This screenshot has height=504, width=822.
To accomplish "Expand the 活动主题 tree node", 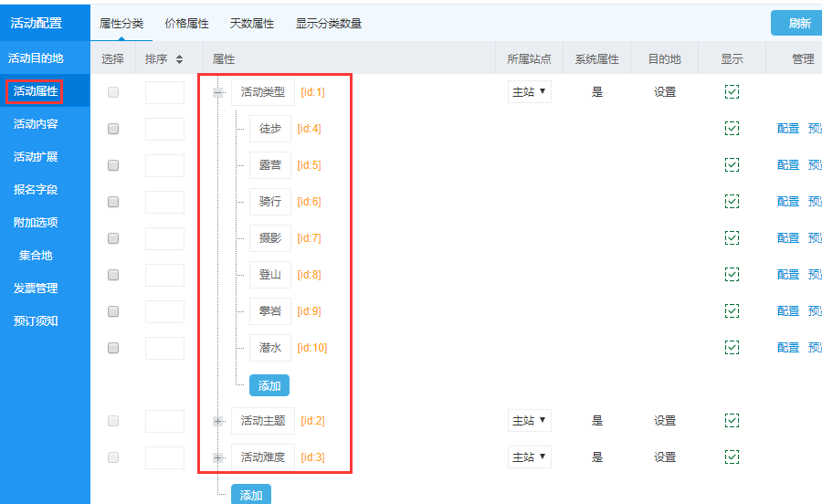I will 218,421.
